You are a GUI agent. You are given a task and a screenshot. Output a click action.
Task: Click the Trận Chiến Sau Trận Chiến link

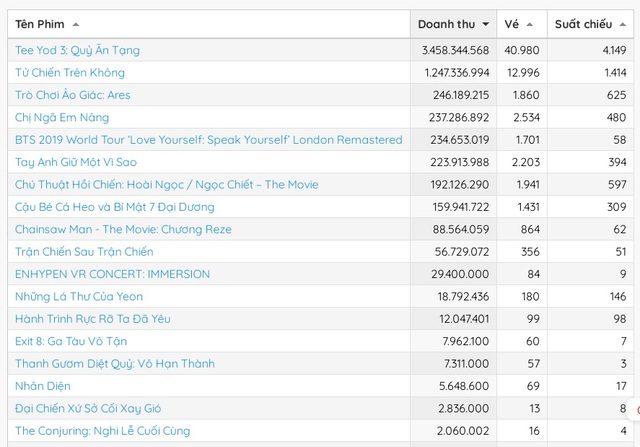point(84,252)
